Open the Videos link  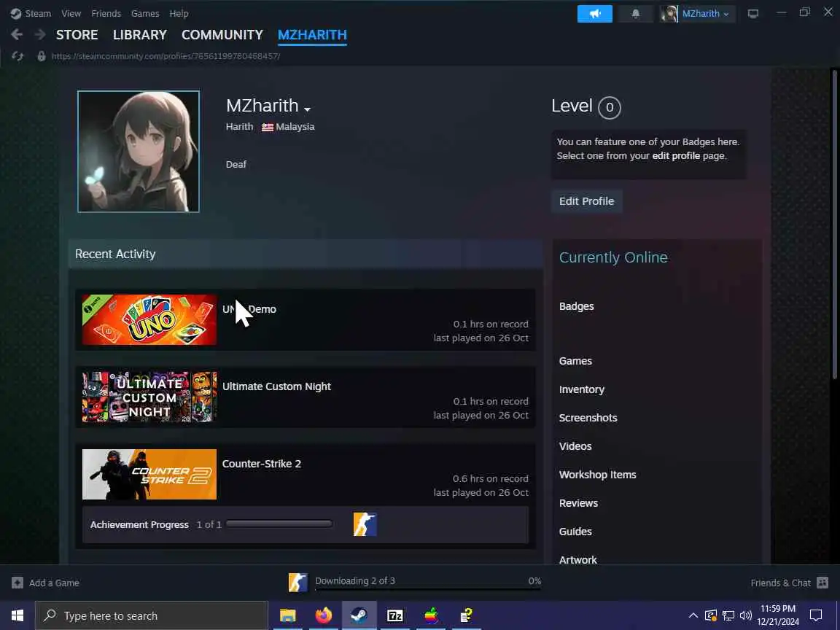coord(575,446)
